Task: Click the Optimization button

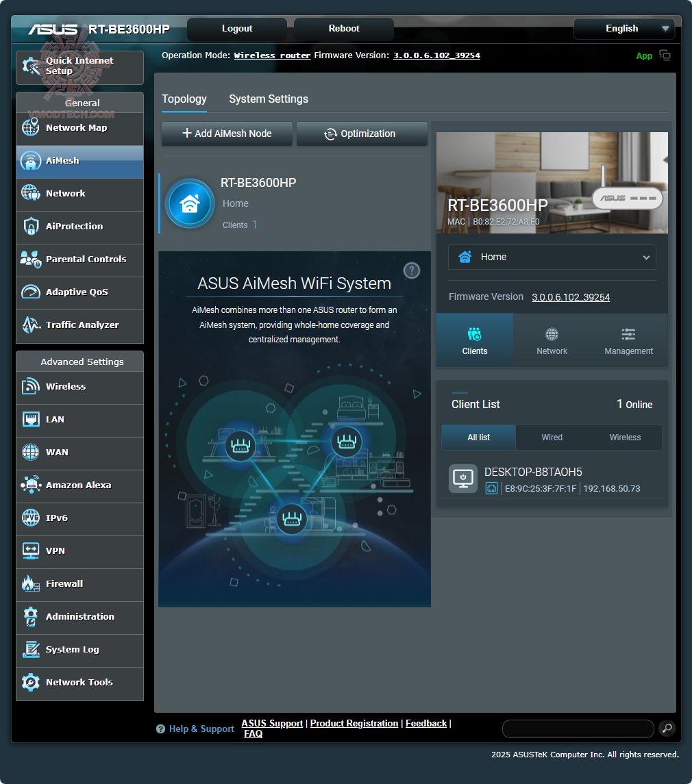Action: point(362,134)
